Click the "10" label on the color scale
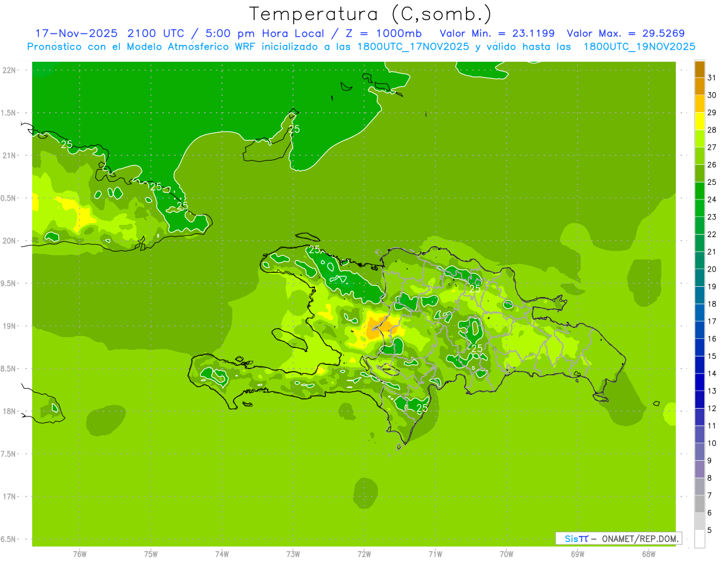 pyautogui.click(x=712, y=443)
